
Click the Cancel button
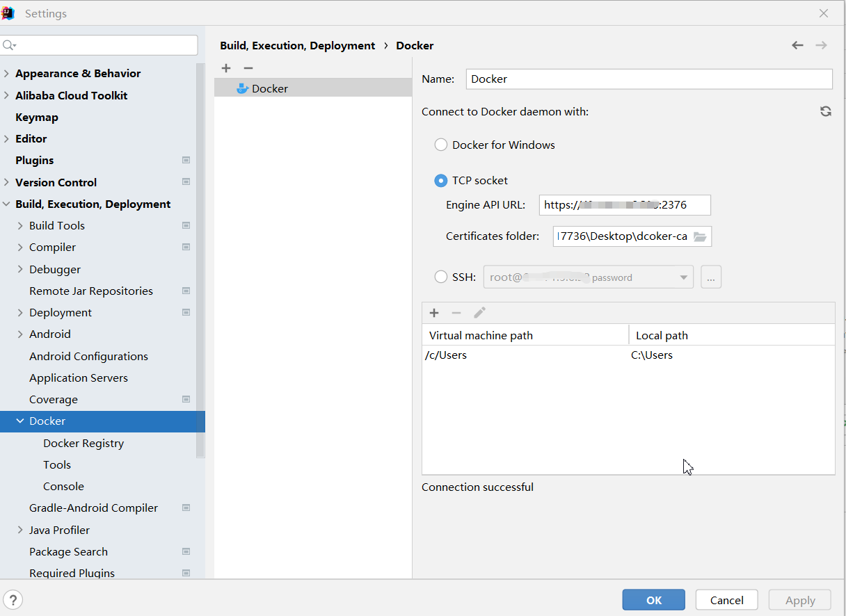point(727,600)
